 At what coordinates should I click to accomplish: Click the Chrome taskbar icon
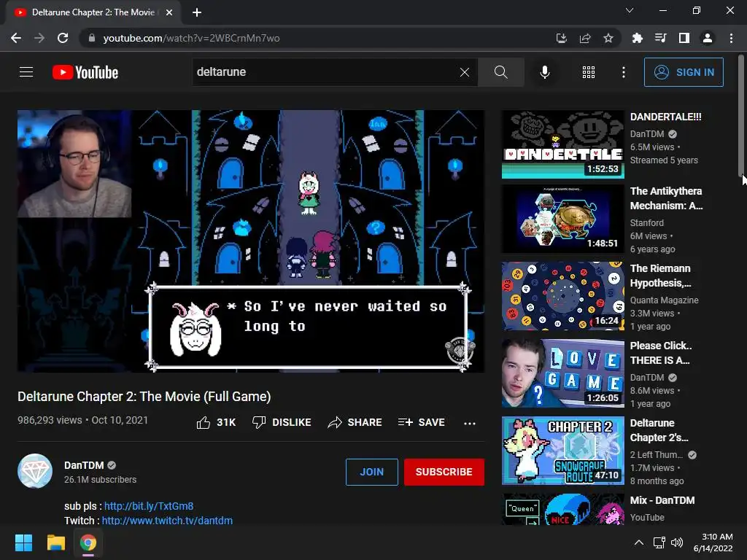(88, 542)
